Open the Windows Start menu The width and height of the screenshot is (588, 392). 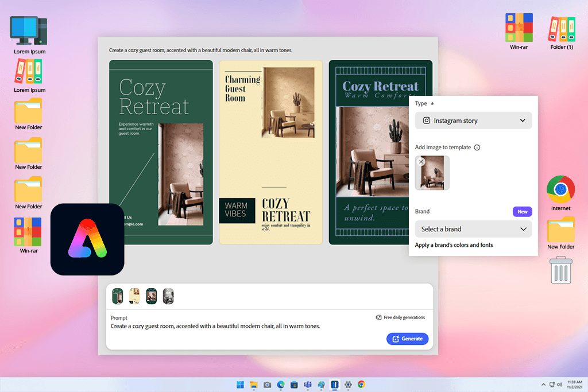coord(241,385)
